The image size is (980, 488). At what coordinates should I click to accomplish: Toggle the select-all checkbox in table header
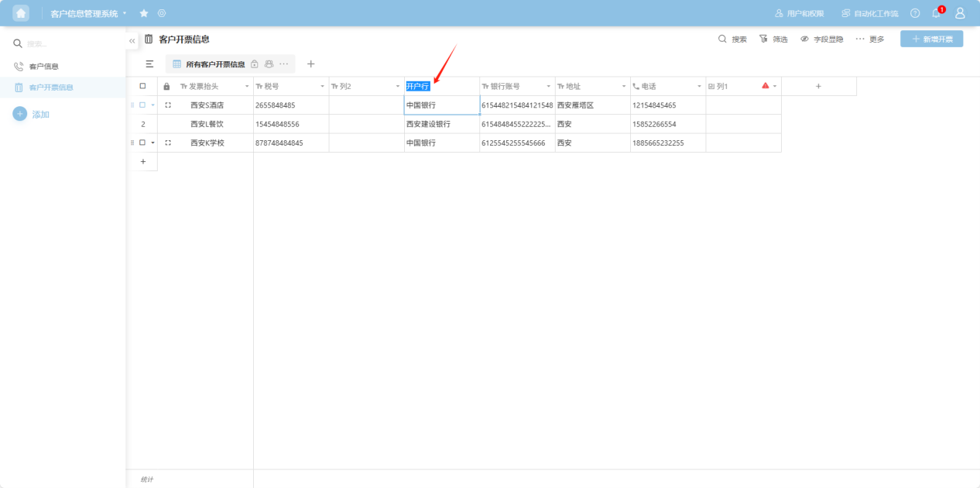point(142,86)
